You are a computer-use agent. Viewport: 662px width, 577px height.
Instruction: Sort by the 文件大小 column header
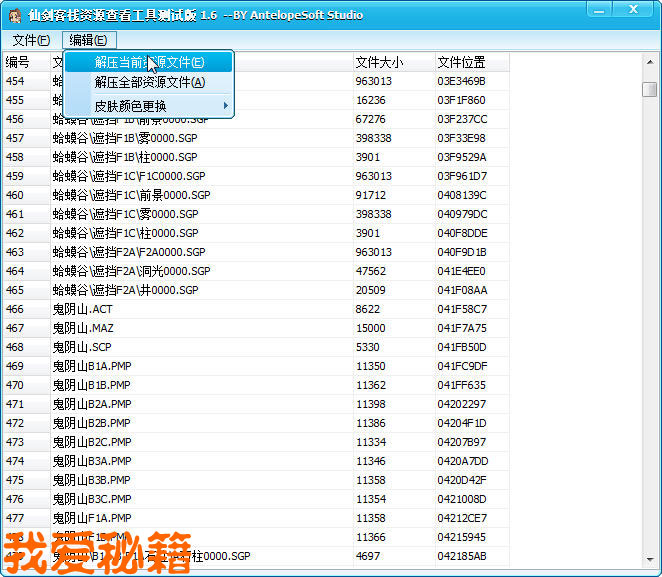point(393,62)
